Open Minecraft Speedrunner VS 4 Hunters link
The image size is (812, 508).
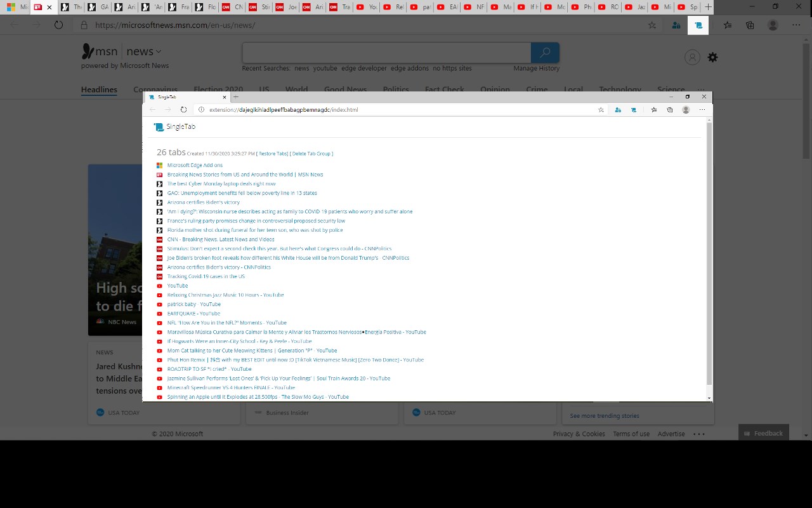point(231,387)
